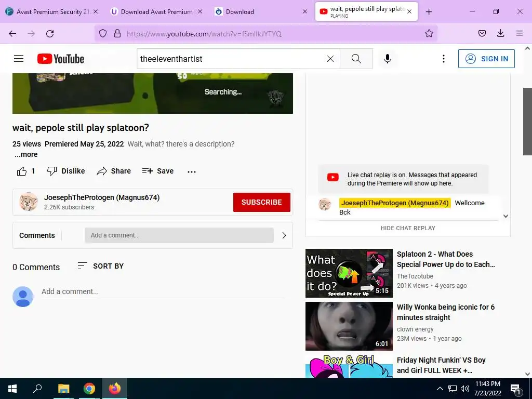Open Willy Wonka being iconic thumbnail
This screenshot has height=399, width=532.
pyautogui.click(x=349, y=326)
